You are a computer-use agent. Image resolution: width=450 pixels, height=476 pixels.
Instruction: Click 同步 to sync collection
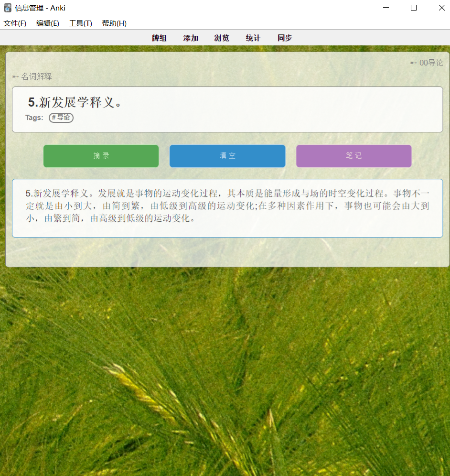pyautogui.click(x=285, y=38)
